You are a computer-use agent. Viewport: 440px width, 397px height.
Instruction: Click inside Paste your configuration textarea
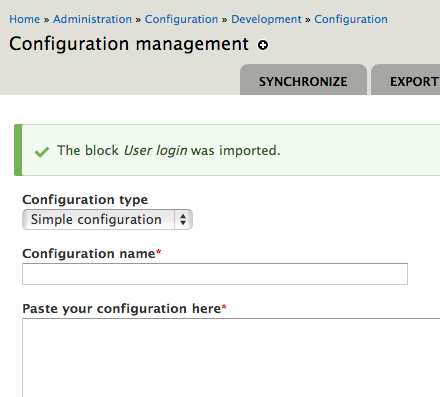(x=231, y=358)
